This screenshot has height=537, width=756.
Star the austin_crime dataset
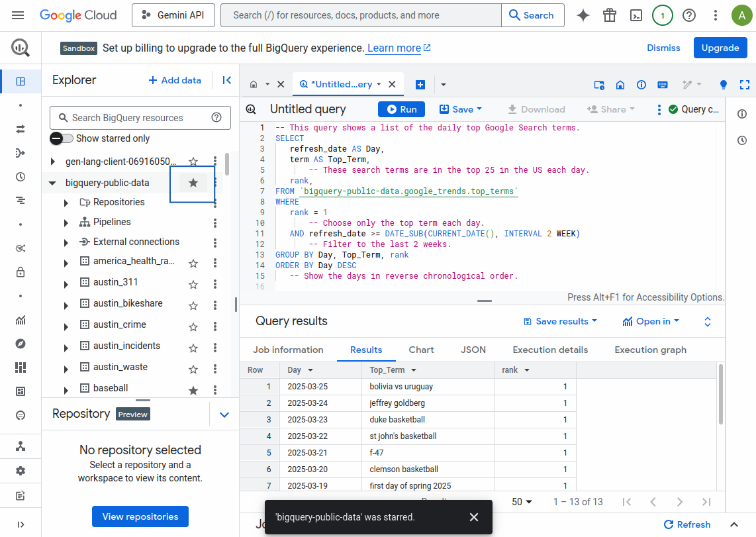pyautogui.click(x=193, y=327)
